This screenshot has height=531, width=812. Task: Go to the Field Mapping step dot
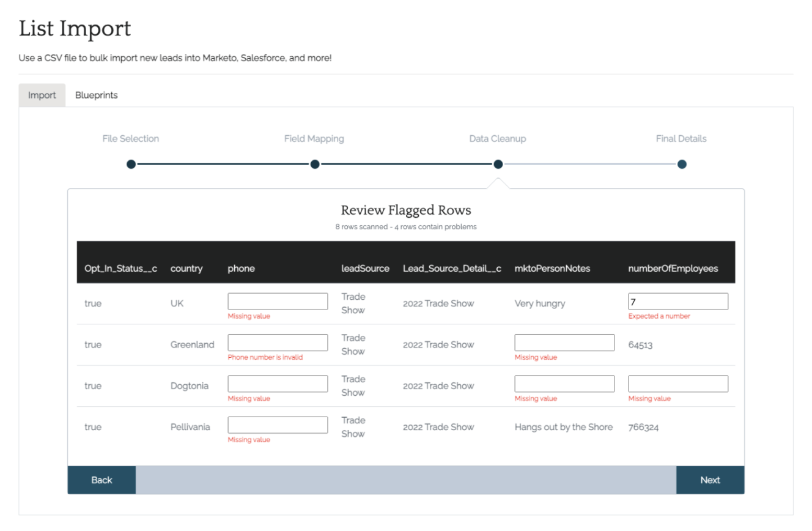pos(315,164)
